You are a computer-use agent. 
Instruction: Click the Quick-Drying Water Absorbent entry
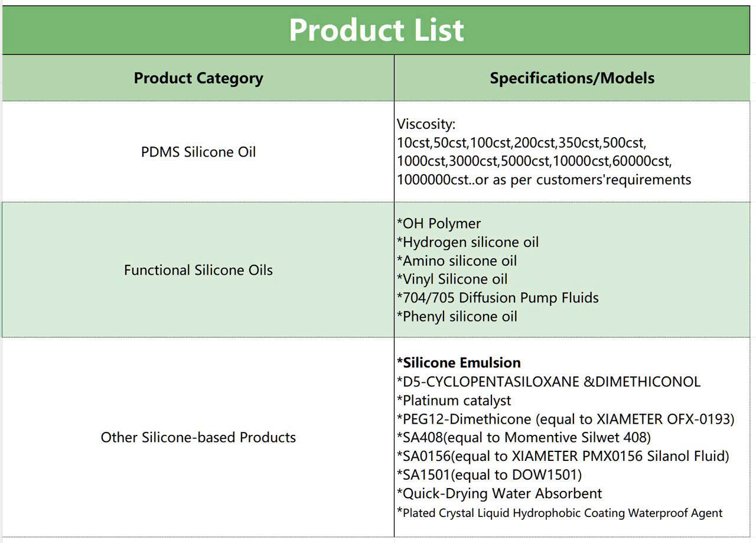point(500,493)
